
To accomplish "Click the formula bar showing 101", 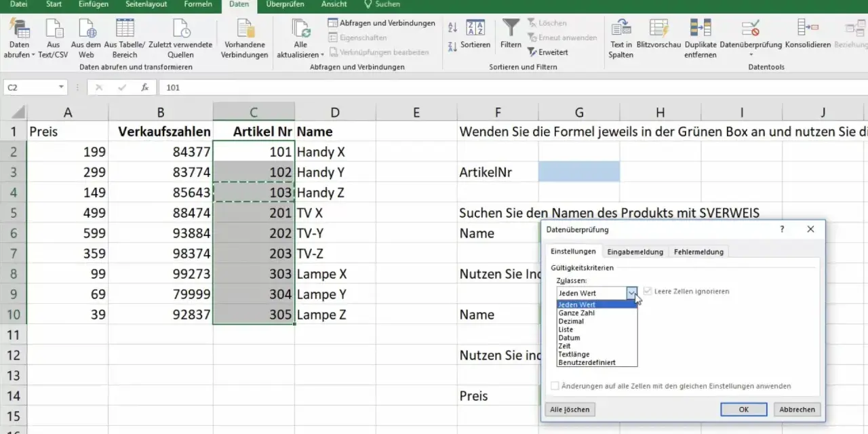I will pyautogui.click(x=513, y=87).
